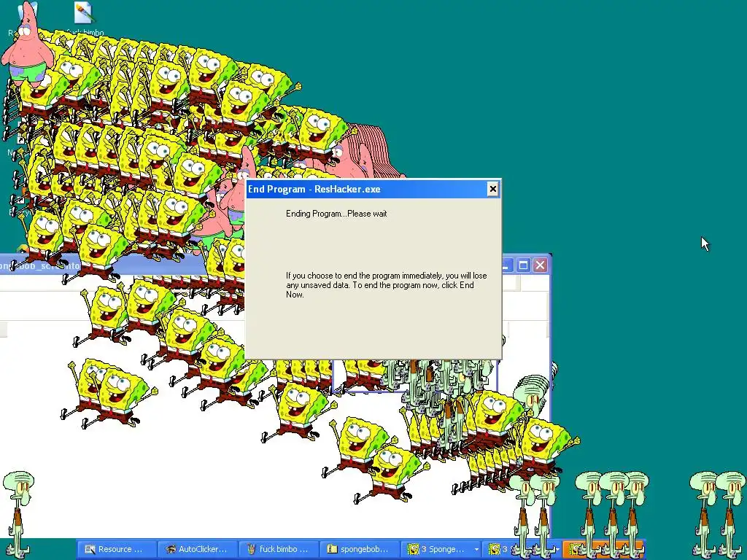Click the 'click End Now' warning paragraph

point(387,285)
